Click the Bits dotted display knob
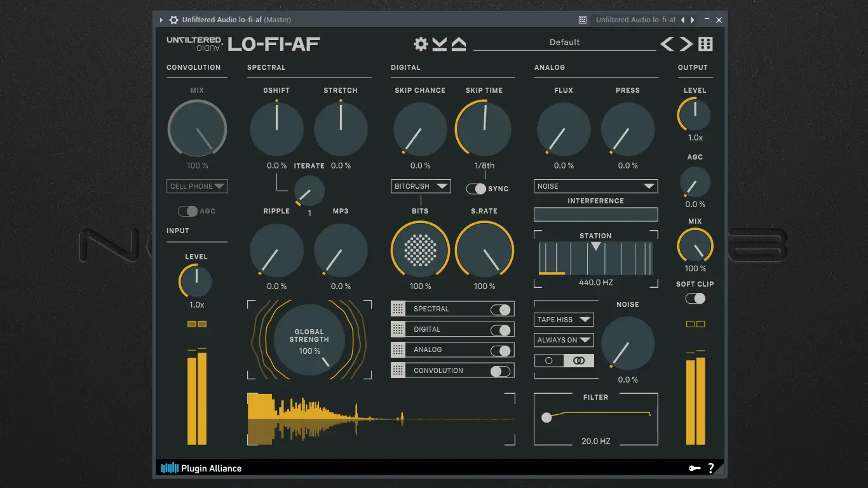The width and height of the screenshot is (868, 488). click(x=420, y=250)
